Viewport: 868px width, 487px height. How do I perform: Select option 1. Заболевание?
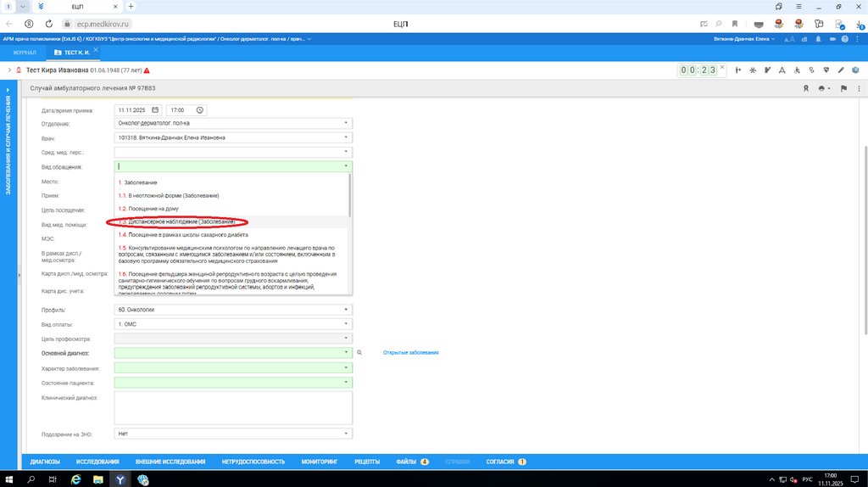click(x=232, y=182)
